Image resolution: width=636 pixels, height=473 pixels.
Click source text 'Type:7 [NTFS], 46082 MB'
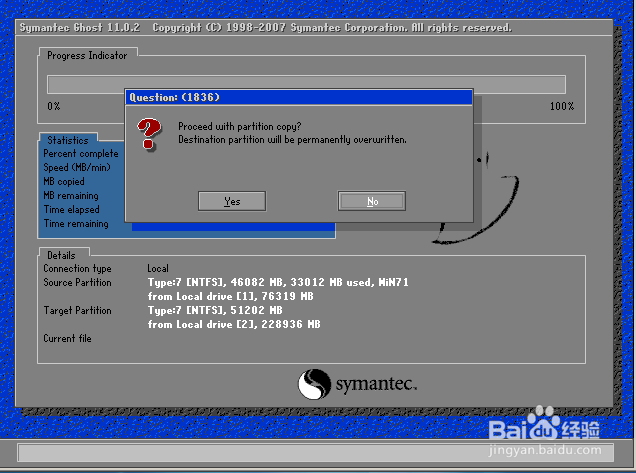pyautogui.click(x=216, y=282)
